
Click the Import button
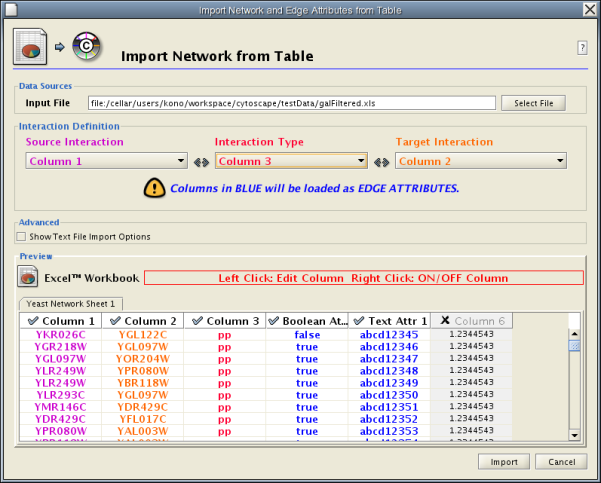[503, 462]
